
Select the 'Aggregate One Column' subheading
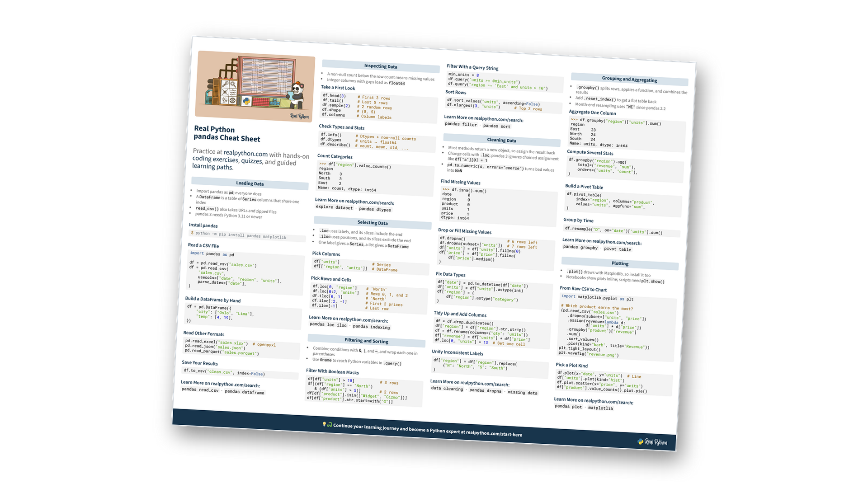[x=592, y=113]
